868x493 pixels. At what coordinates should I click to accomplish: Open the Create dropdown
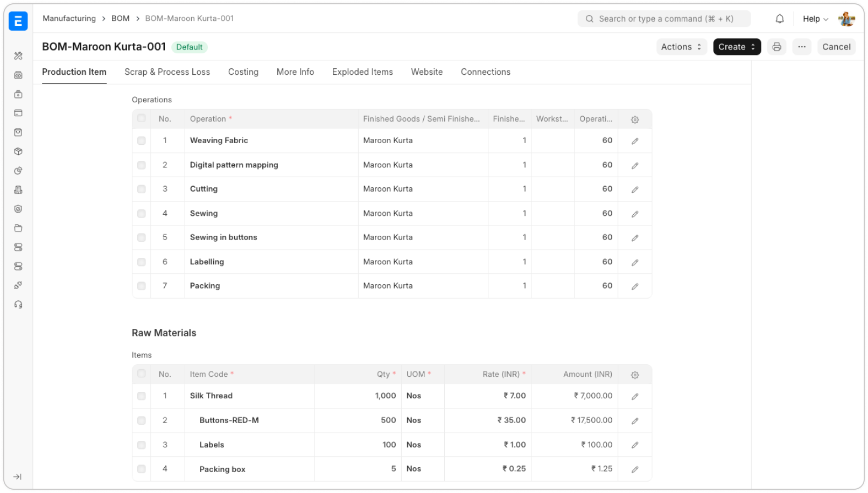point(737,47)
